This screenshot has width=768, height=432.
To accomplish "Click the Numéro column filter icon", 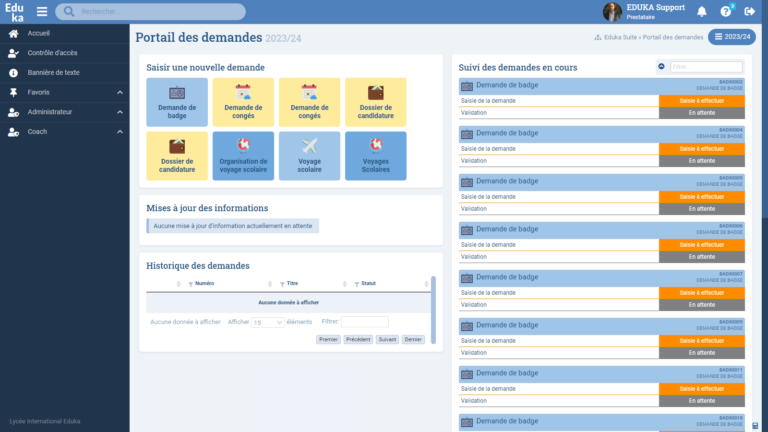I will click(x=191, y=284).
